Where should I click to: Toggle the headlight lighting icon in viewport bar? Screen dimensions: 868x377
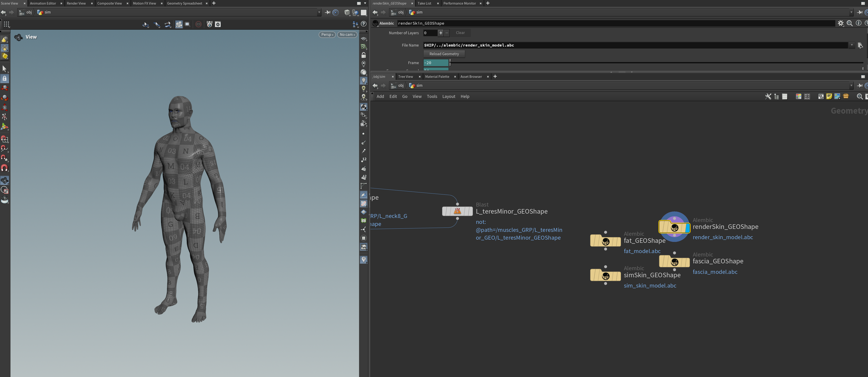click(x=364, y=81)
